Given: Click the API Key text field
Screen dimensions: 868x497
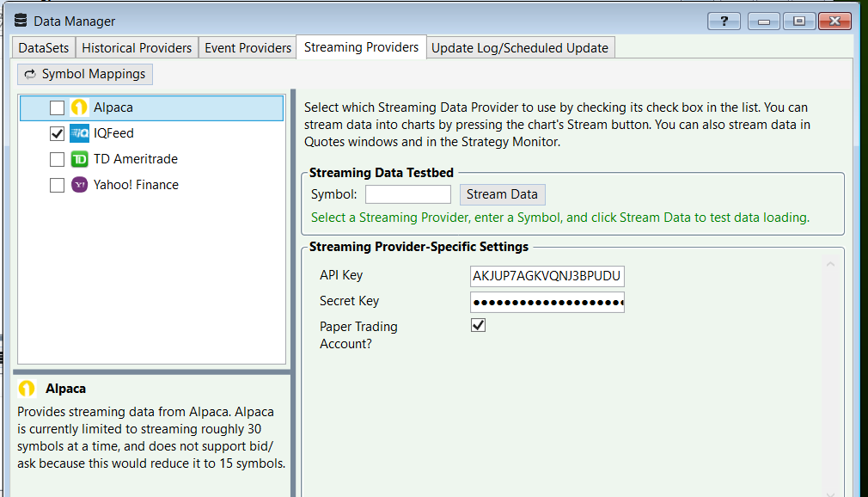Looking at the screenshot, I should click(x=547, y=276).
